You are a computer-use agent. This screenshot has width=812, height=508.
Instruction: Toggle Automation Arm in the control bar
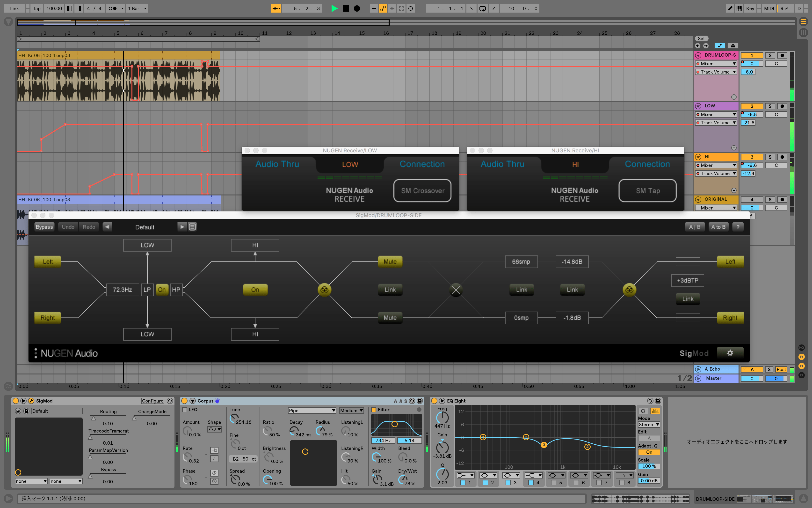point(383,8)
